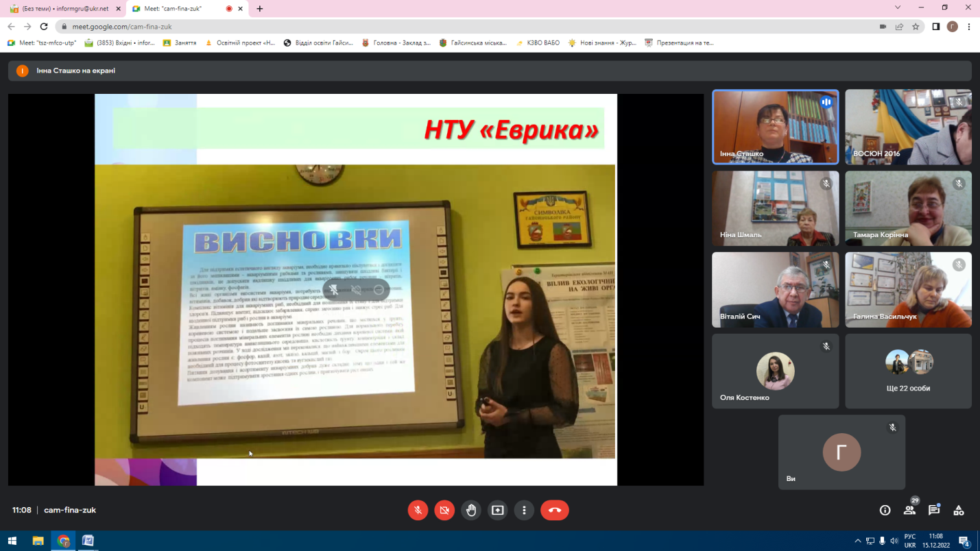Bookmark this page with star icon

pyautogui.click(x=916, y=27)
